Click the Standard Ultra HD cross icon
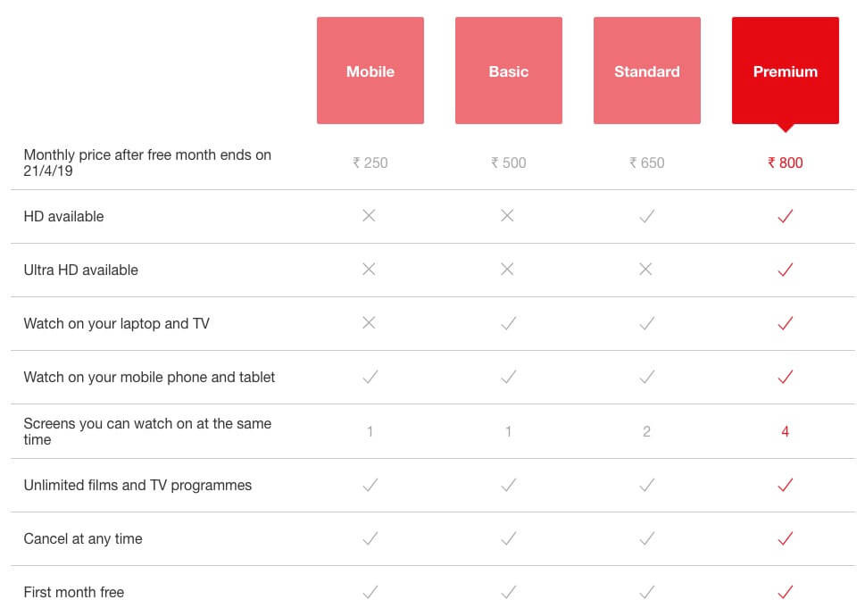The width and height of the screenshot is (865, 616). (645, 269)
